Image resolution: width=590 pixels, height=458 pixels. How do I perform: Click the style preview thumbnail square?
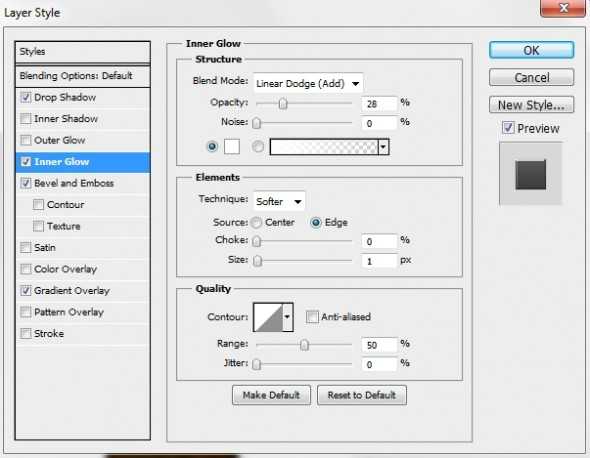(x=530, y=175)
